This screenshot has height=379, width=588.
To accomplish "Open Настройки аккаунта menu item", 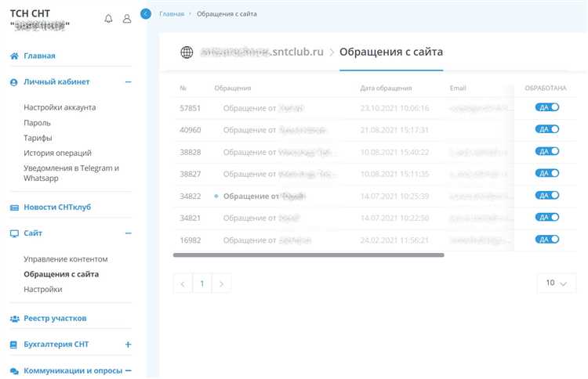I will 60,107.
